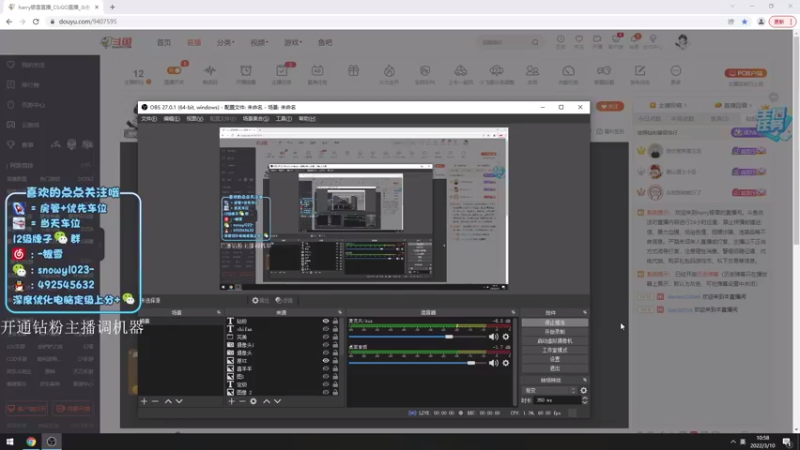
Task: Toggle the live stream switch in Douyu toolbar
Action: click(174, 70)
